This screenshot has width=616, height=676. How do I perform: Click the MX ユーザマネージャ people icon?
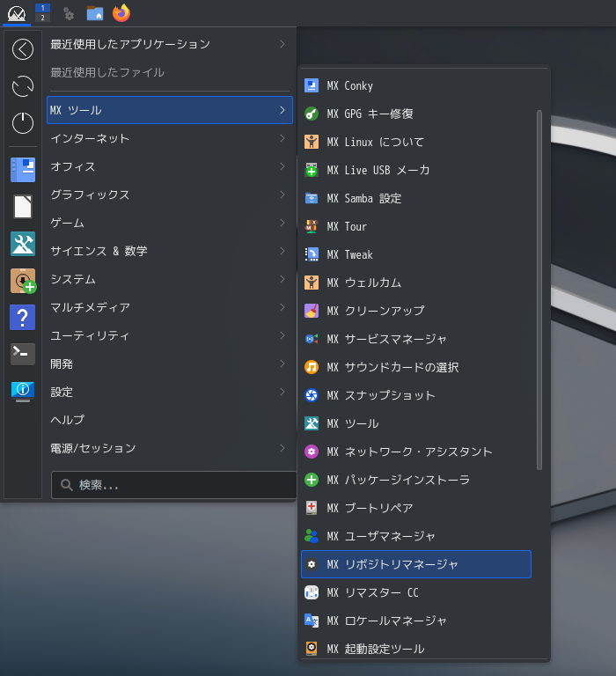tap(312, 536)
